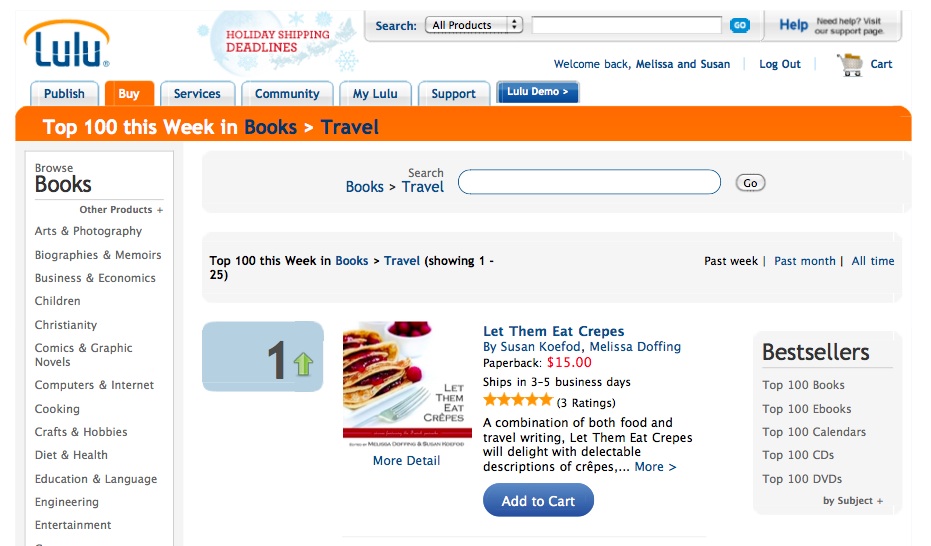Viewport: 931px width, 546px height.
Task: Open the All Products dropdown
Action: pyautogui.click(x=473, y=25)
